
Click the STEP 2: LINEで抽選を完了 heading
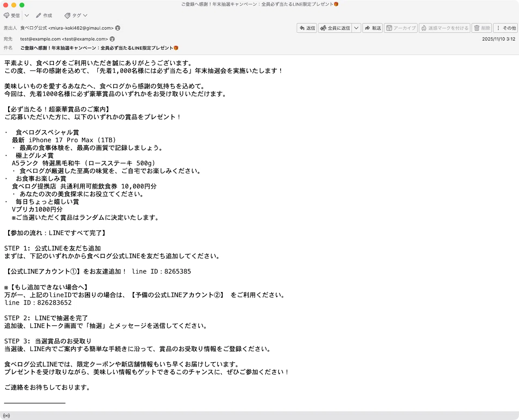(46, 318)
